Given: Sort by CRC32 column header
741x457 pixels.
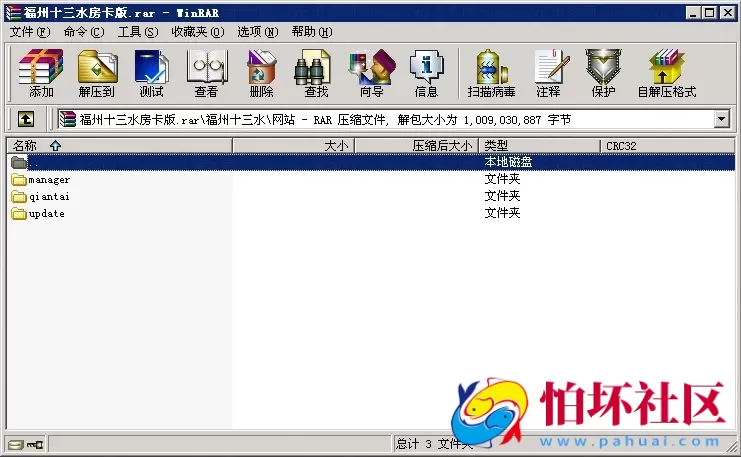Looking at the screenshot, I should (667, 146).
